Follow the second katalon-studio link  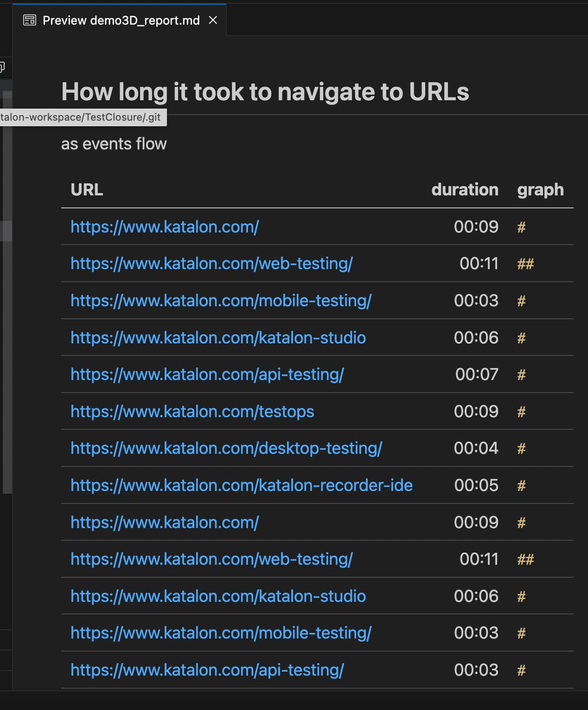pyautogui.click(x=218, y=596)
